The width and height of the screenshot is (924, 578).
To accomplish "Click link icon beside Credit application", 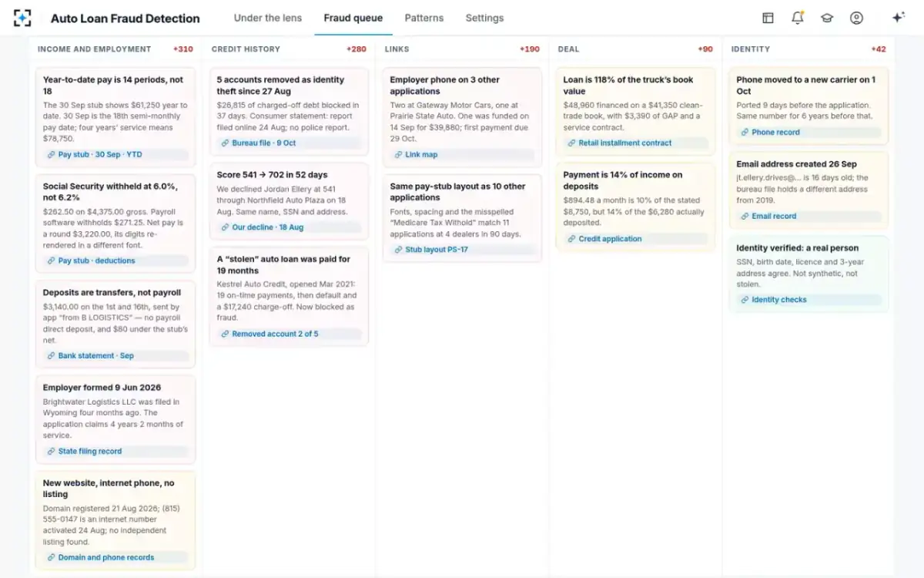I will pyautogui.click(x=571, y=239).
